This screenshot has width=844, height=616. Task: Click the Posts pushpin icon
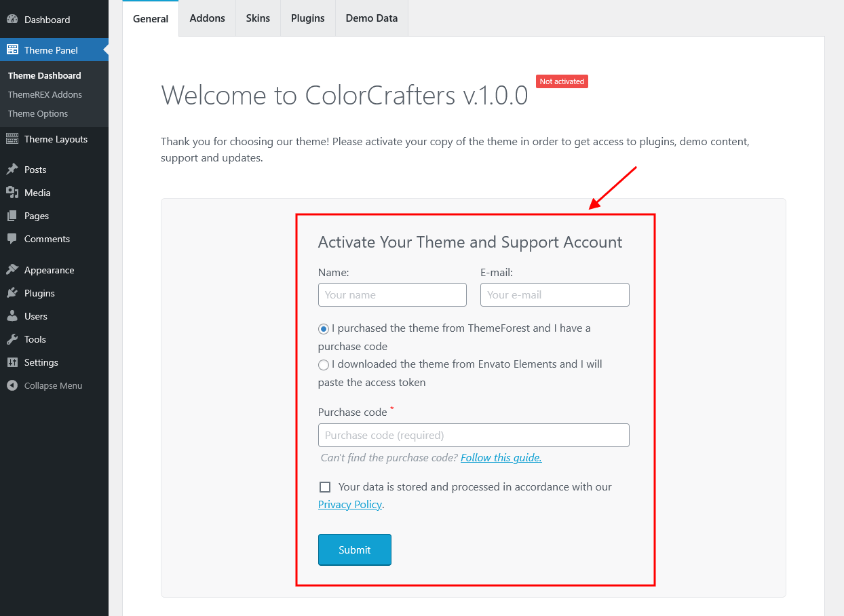click(12, 170)
